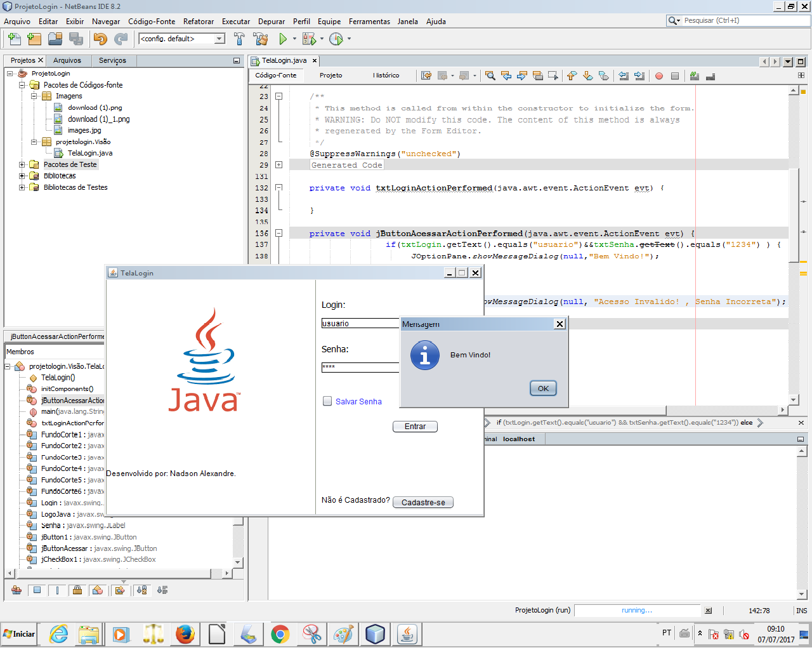
Task: Open the Refatorar menu
Action: pos(199,22)
